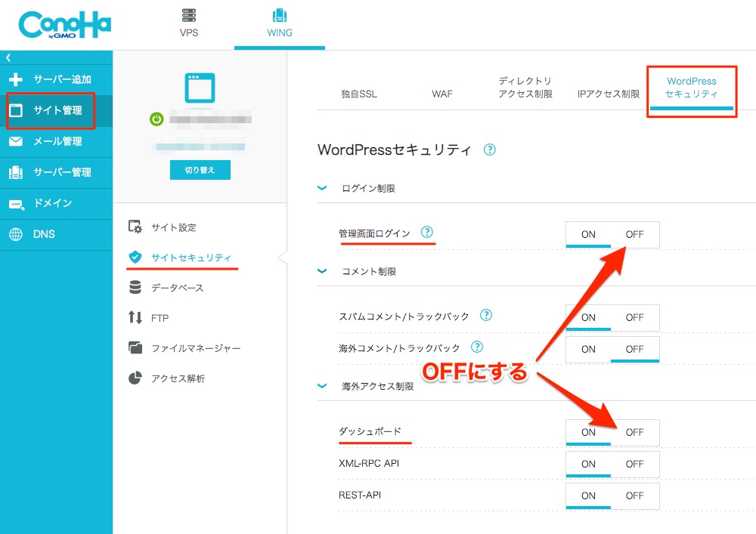Set ダッシュボード access restriction to OFF
The image size is (756, 534).
(x=634, y=432)
